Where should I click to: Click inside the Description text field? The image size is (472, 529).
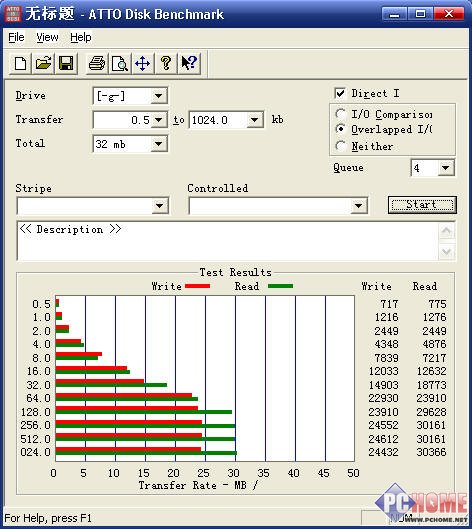pos(228,241)
